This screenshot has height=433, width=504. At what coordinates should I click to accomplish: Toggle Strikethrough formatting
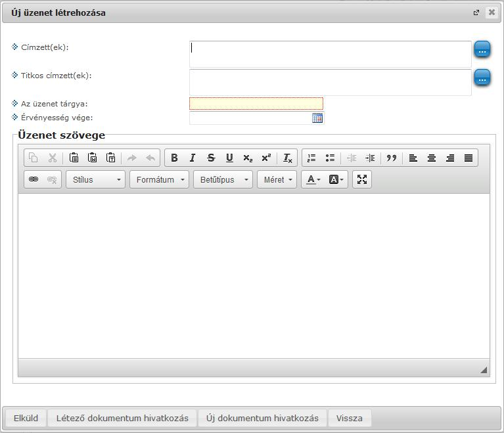click(x=211, y=158)
